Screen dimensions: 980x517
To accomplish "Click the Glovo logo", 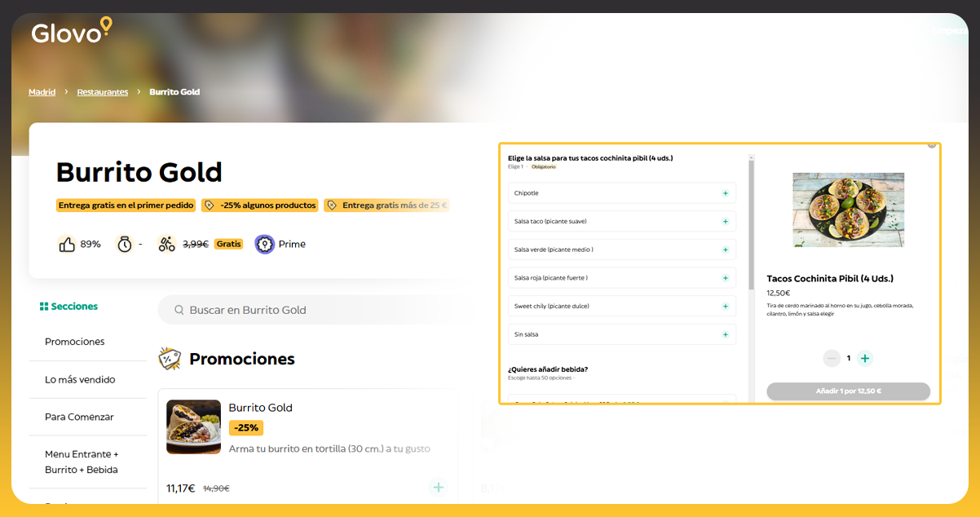I will pos(71,32).
